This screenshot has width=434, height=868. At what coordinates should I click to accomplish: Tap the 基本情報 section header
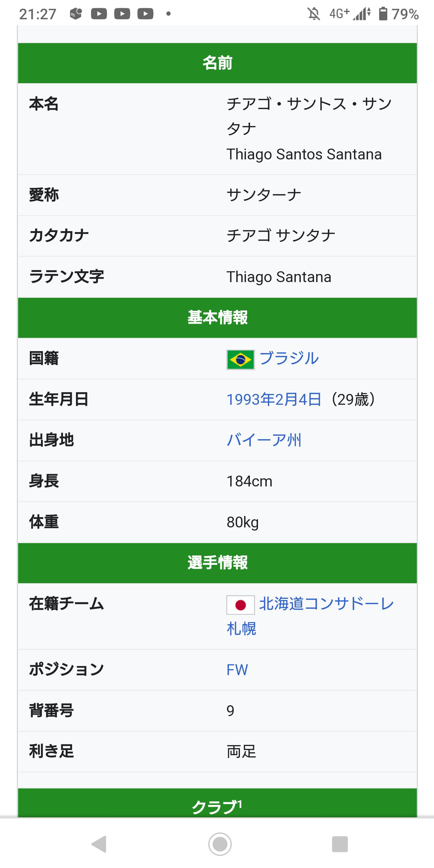point(217,317)
